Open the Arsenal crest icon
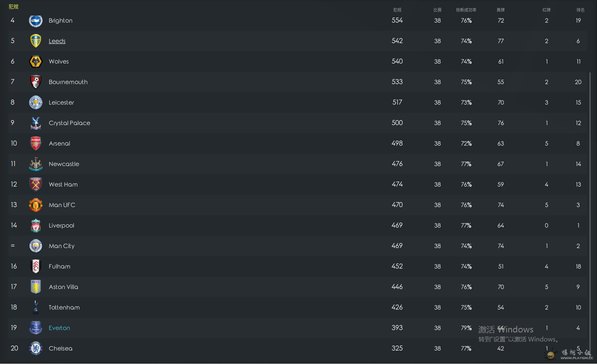The height and width of the screenshot is (364, 597). point(36,143)
